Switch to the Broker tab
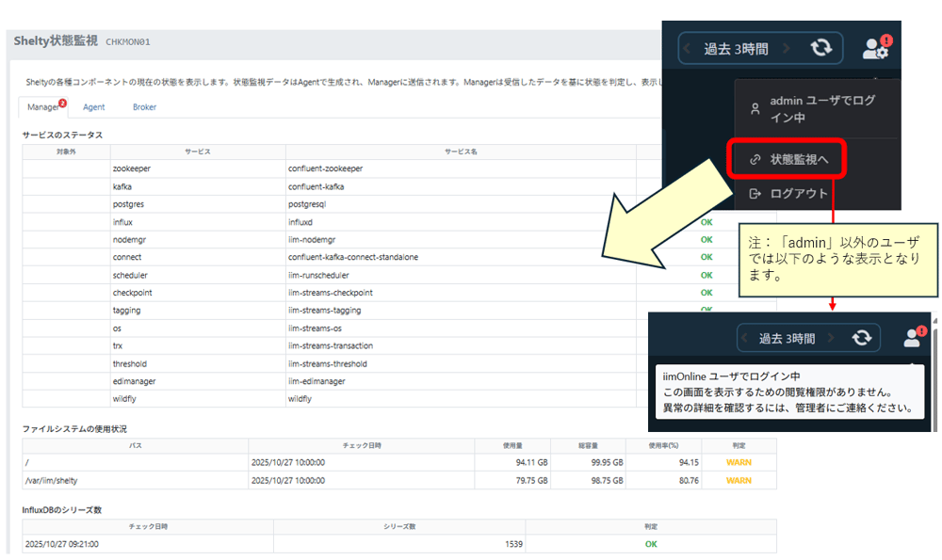The image size is (942, 560). [x=144, y=107]
